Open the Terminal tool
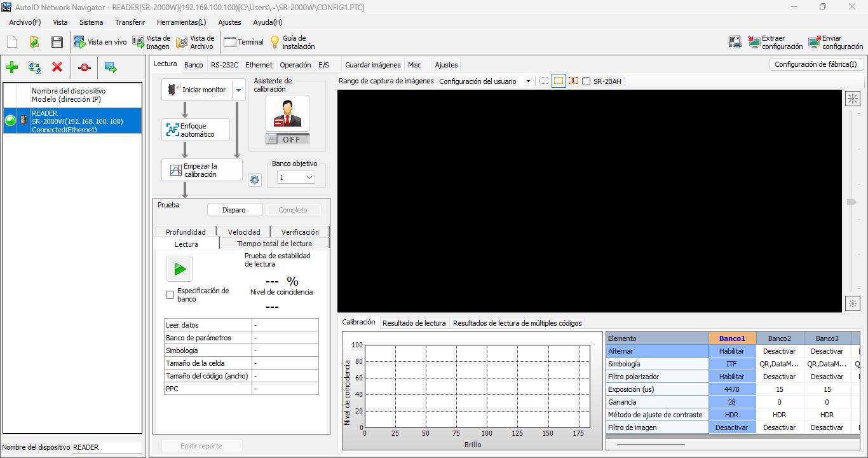This screenshot has width=868, height=458. tap(243, 42)
